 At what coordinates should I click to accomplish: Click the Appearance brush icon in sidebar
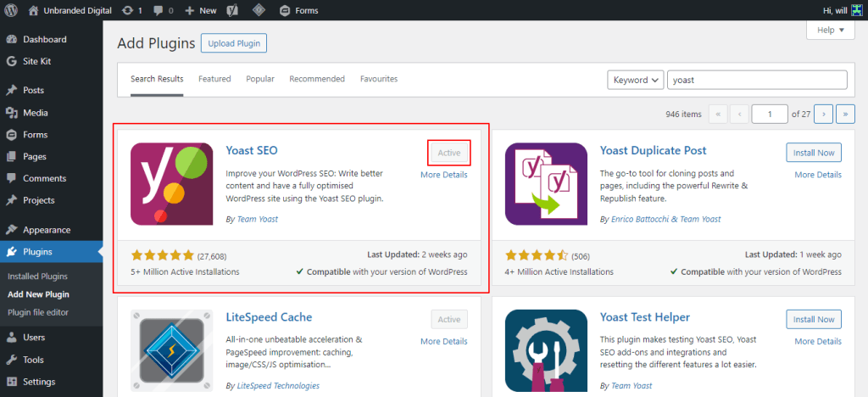(12, 230)
